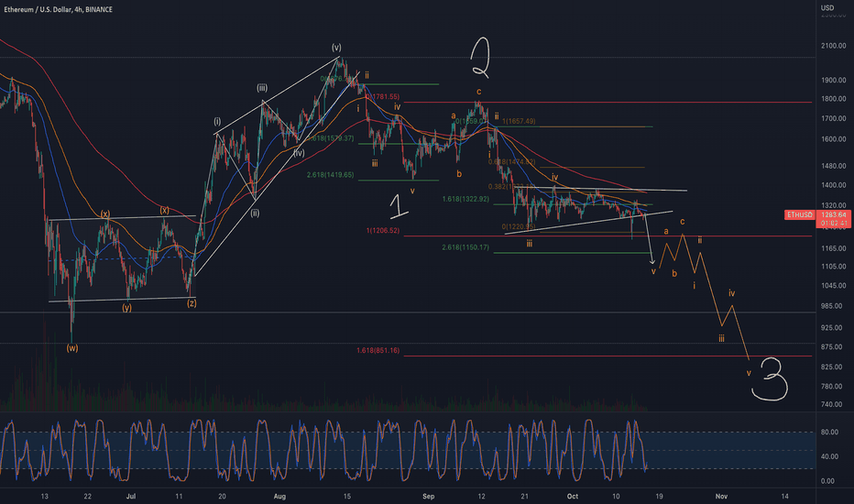Click the Sep date on time axis

pyautogui.click(x=429, y=497)
